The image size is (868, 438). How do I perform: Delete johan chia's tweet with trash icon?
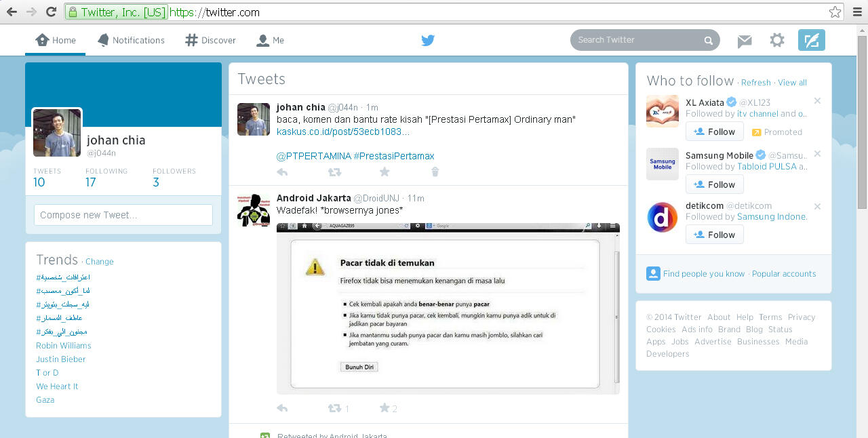point(435,172)
